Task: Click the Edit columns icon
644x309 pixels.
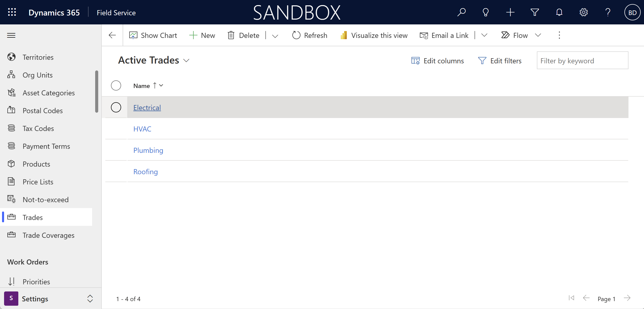Action: coord(416,61)
